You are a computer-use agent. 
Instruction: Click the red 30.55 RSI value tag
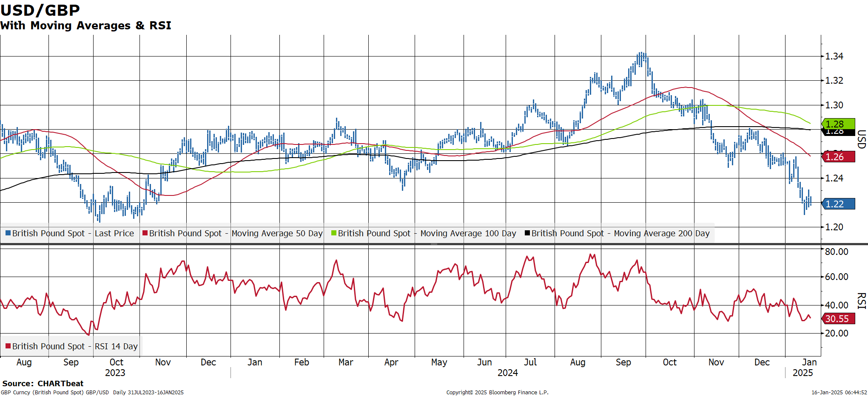point(837,318)
